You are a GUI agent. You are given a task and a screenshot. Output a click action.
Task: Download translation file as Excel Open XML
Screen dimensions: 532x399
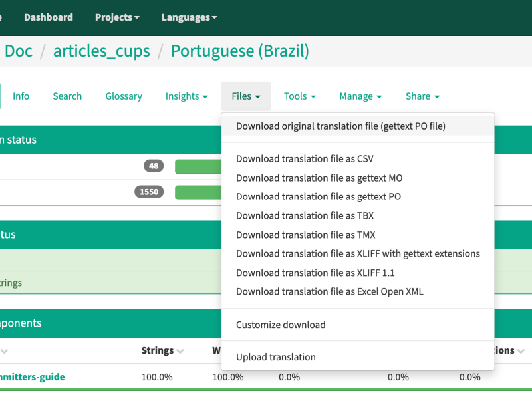358,292
